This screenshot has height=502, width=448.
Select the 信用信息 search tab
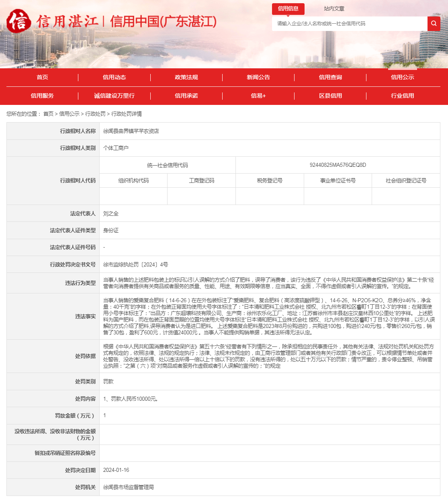point(288,9)
